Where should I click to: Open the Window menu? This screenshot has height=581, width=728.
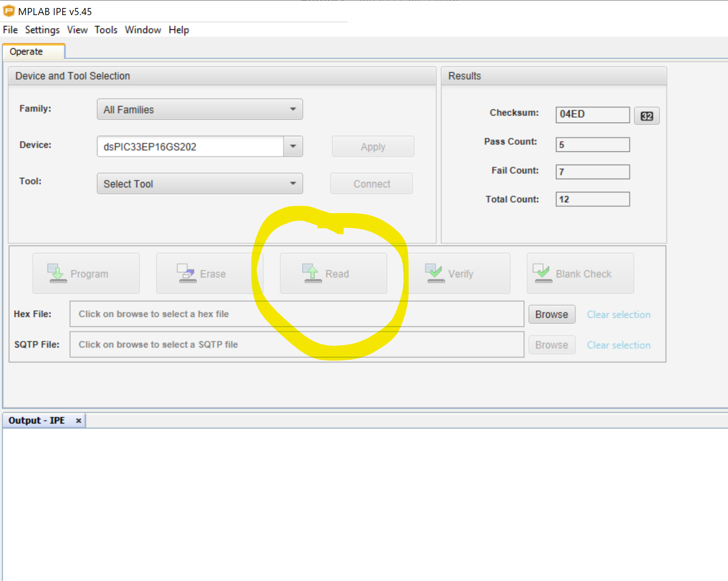pos(143,30)
